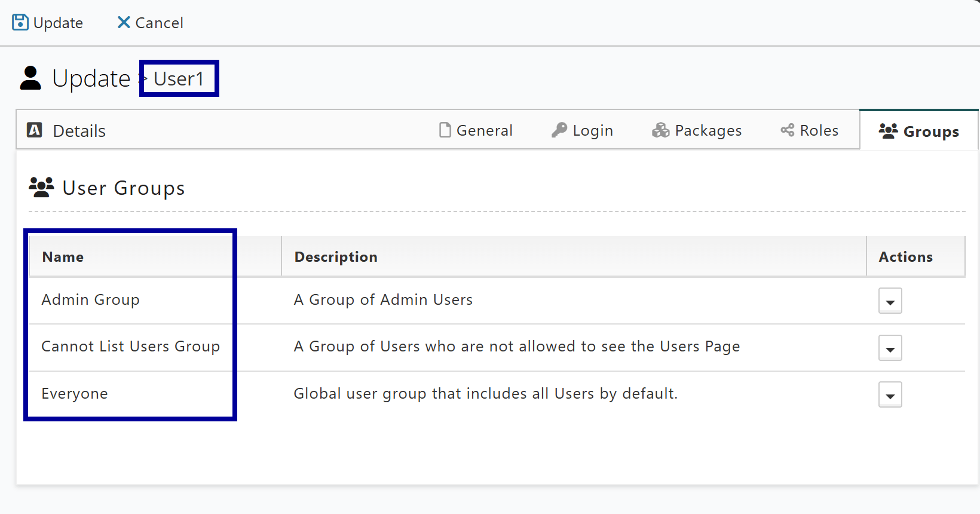The image size is (980, 514).
Task: Click 'Global user group' description text
Action: pyautogui.click(x=486, y=394)
